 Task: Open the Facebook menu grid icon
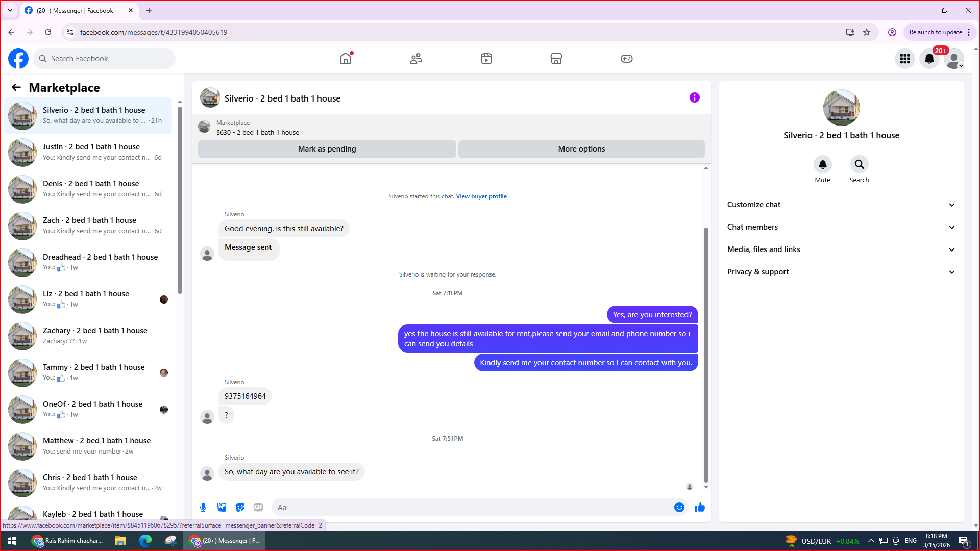(905, 59)
